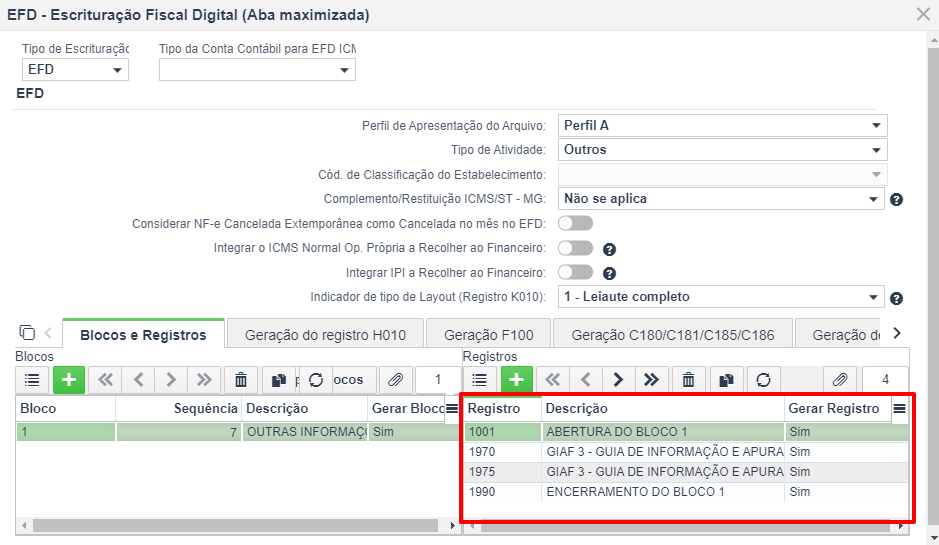Viewport: 939px width, 545px height.
Task: Refresh the Registros grid
Action: coord(764,380)
